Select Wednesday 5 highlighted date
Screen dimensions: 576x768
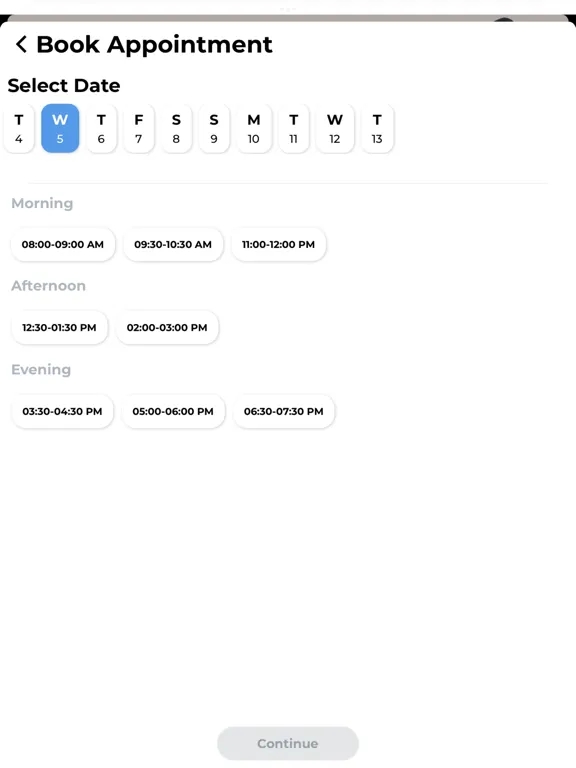pyautogui.click(x=60, y=128)
